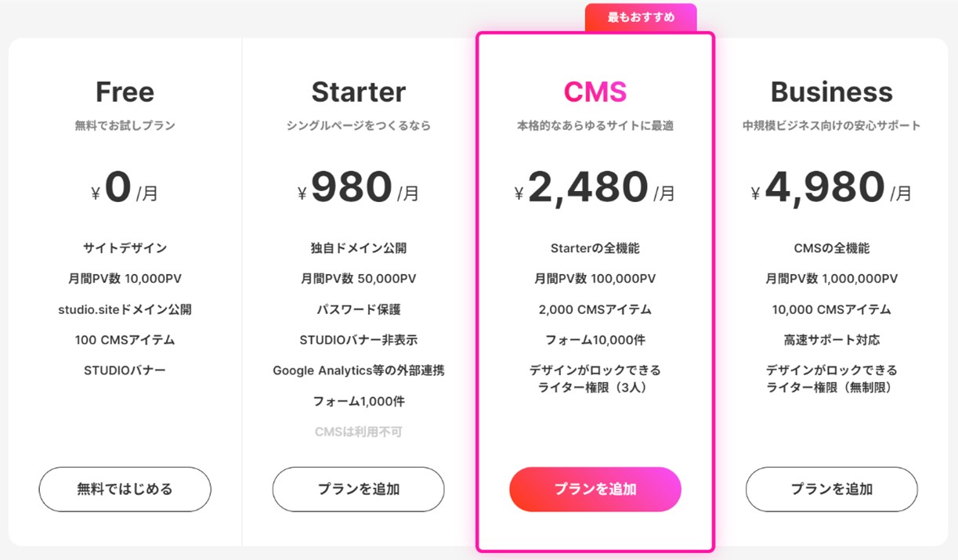
Task: Click the Starter plan title
Action: pos(358,92)
